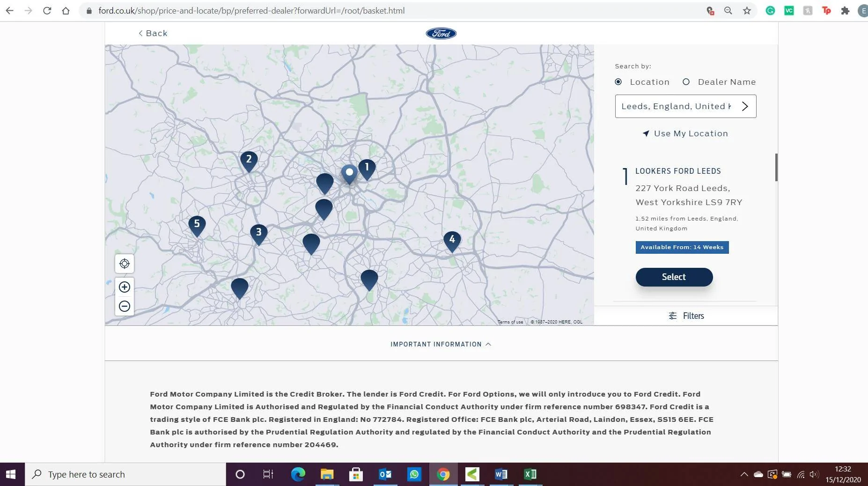
Task: Open Cortana circle on taskbar
Action: (240, 474)
